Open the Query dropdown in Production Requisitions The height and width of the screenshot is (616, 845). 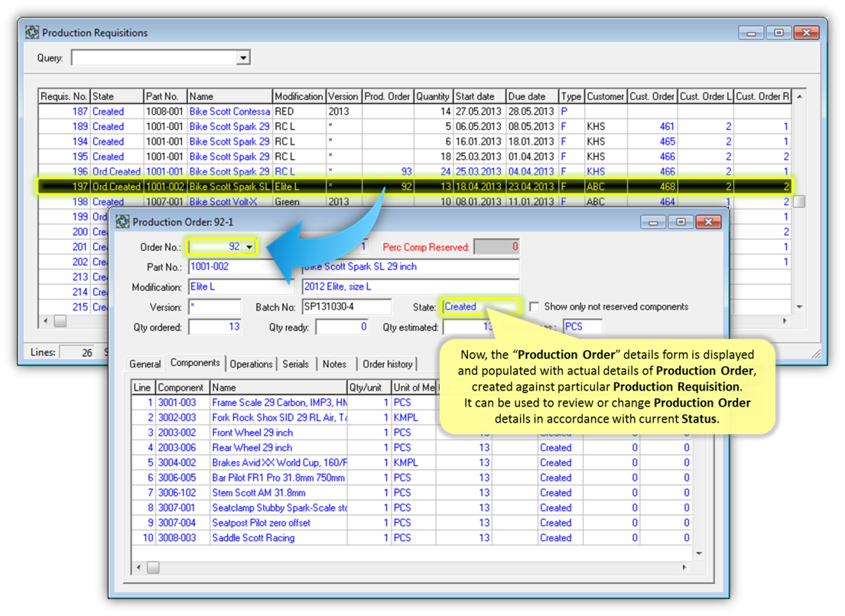click(x=243, y=57)
